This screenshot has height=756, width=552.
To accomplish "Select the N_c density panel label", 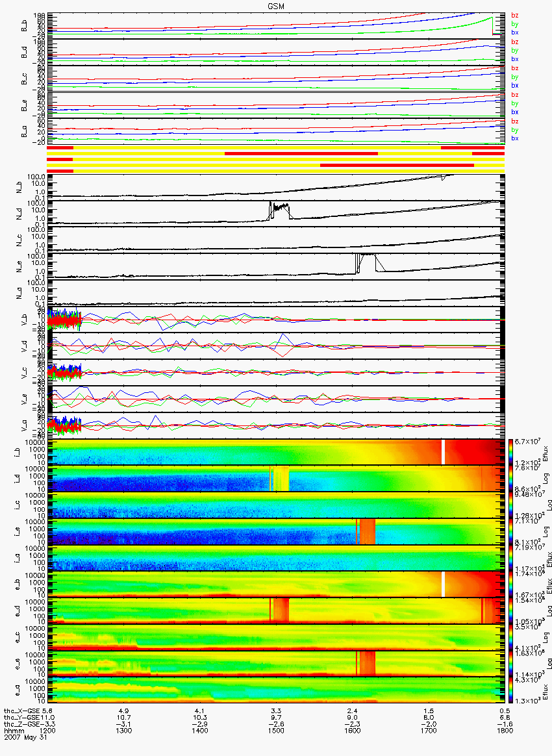I will click(x=19, y=240).
